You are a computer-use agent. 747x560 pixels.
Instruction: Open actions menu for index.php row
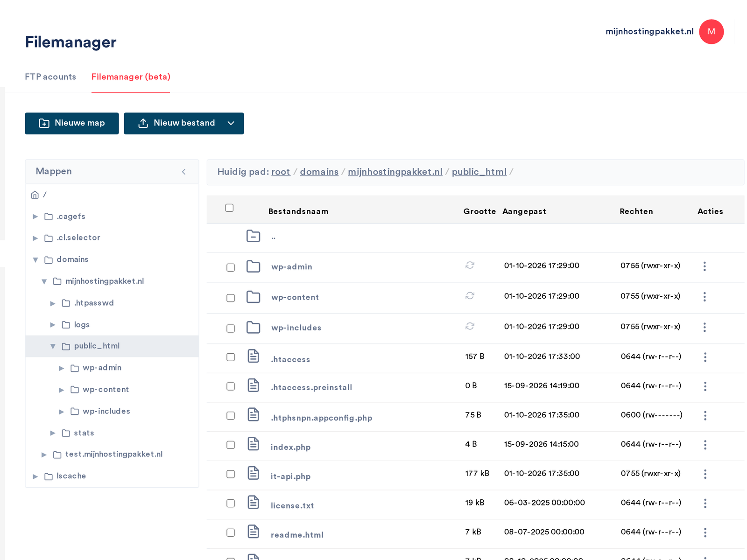[x=705, y=445]
